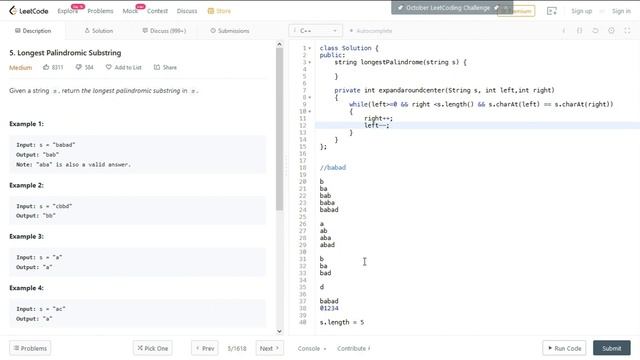Image resolution: width=640 pixels, height=360 pixels.
Task: Open the Problems nav link
Action: pos(100,11)
